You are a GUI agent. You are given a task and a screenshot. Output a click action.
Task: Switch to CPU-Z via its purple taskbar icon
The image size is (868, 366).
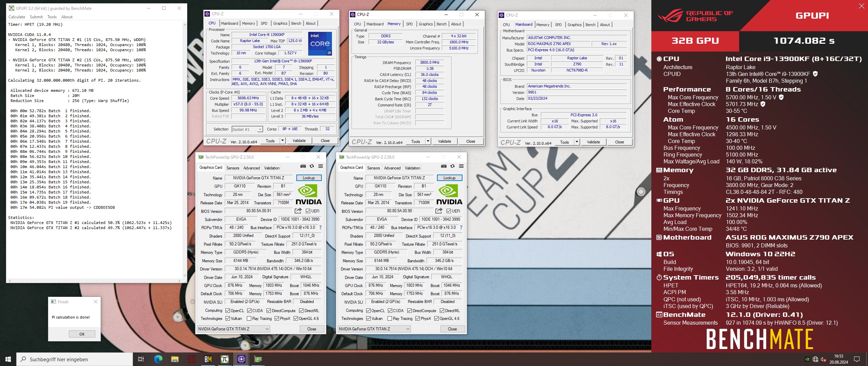pos(241,359)
